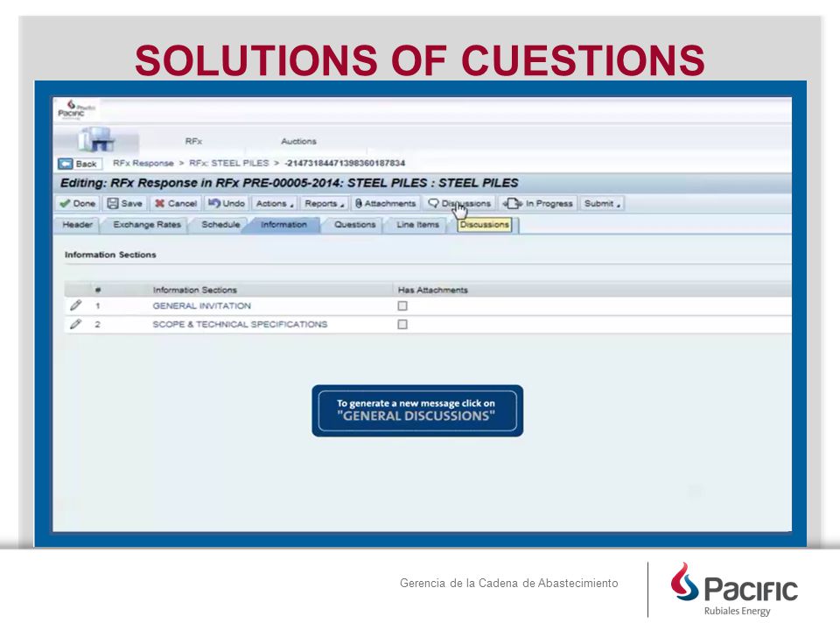Open the Line Items tab
This screenshot has height=630, width=840.
tap(418, 225)
